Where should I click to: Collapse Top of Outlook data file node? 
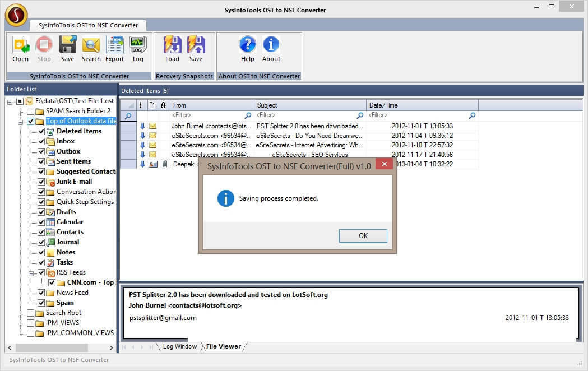click(20, 122)
